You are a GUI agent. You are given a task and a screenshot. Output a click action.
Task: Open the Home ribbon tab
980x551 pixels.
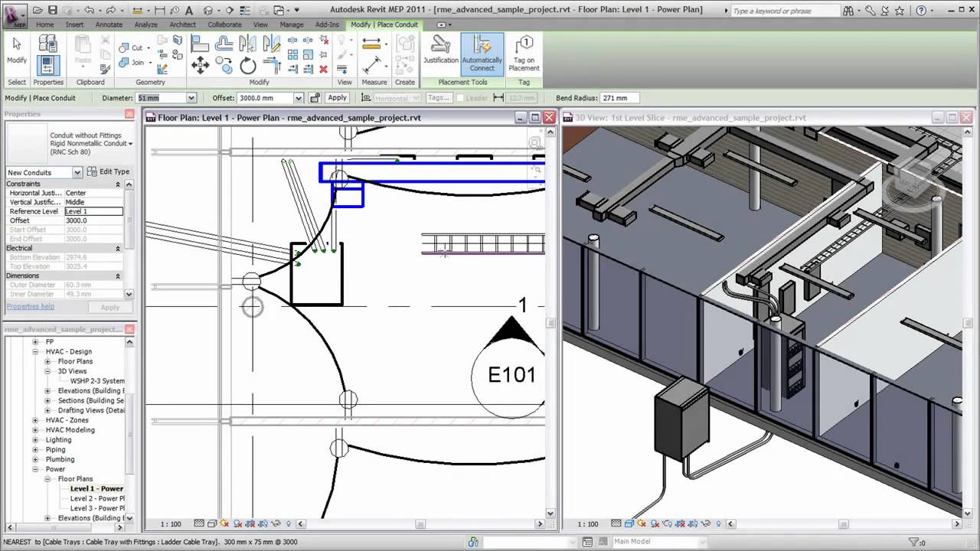pos(45,24)
